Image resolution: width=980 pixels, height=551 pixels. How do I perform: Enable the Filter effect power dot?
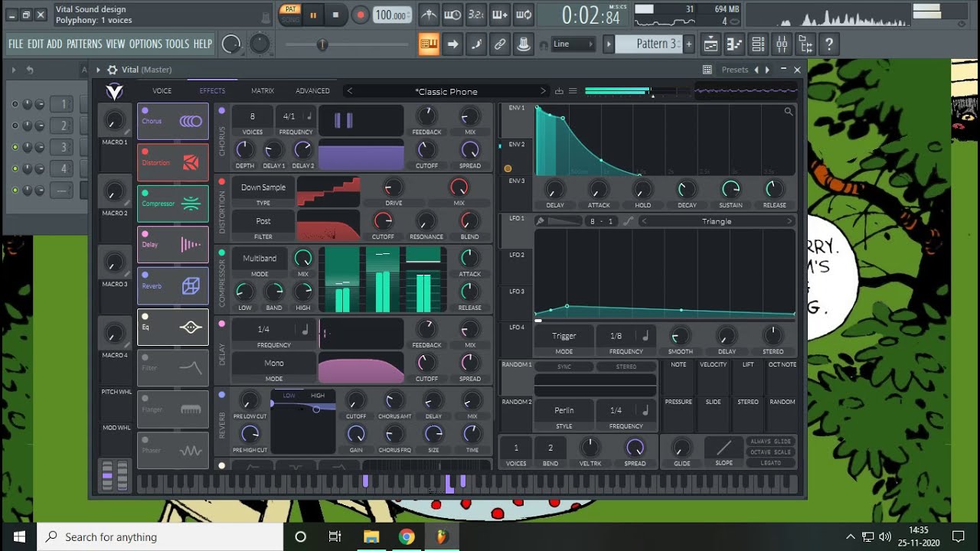point(145,357)
